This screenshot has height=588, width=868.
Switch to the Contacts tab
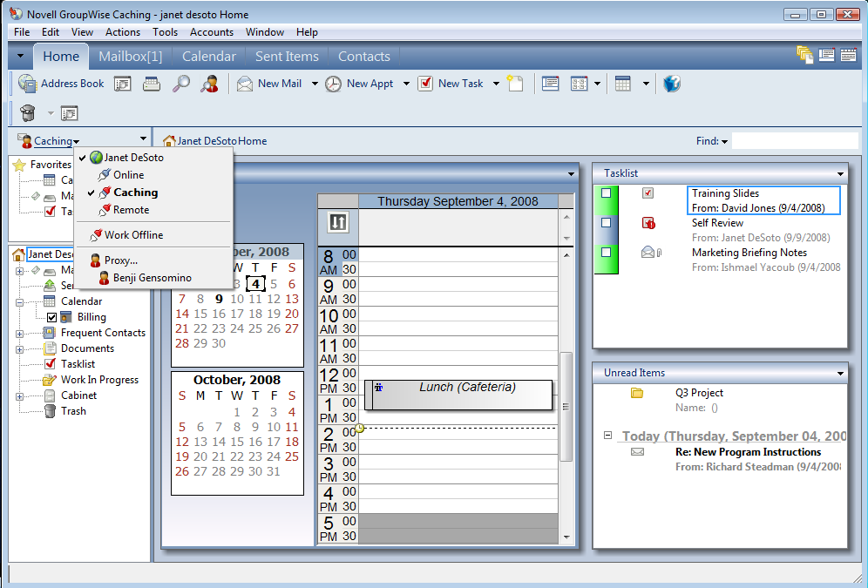click(363, 57)
